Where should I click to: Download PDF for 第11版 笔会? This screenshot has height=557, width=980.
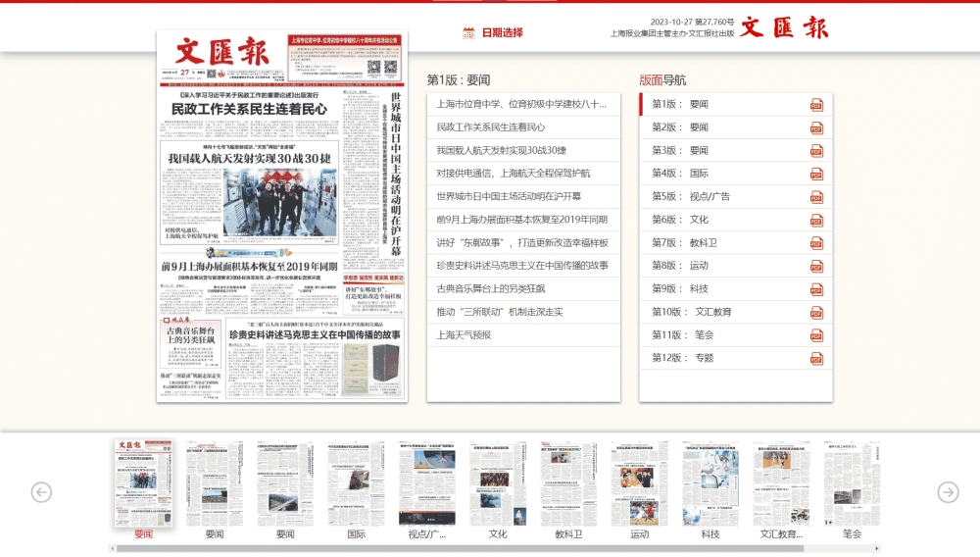(816, 335)
